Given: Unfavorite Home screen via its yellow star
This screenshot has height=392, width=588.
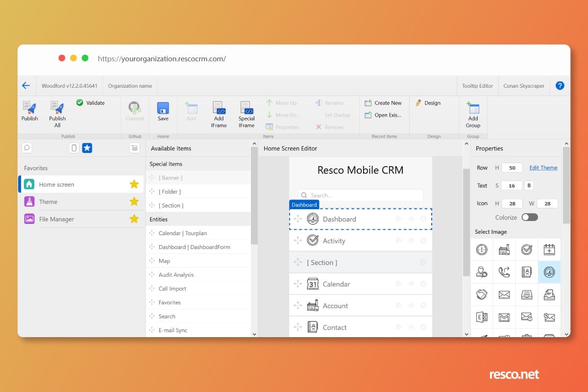Looking at the screenshot, I should tap(134, 184).
